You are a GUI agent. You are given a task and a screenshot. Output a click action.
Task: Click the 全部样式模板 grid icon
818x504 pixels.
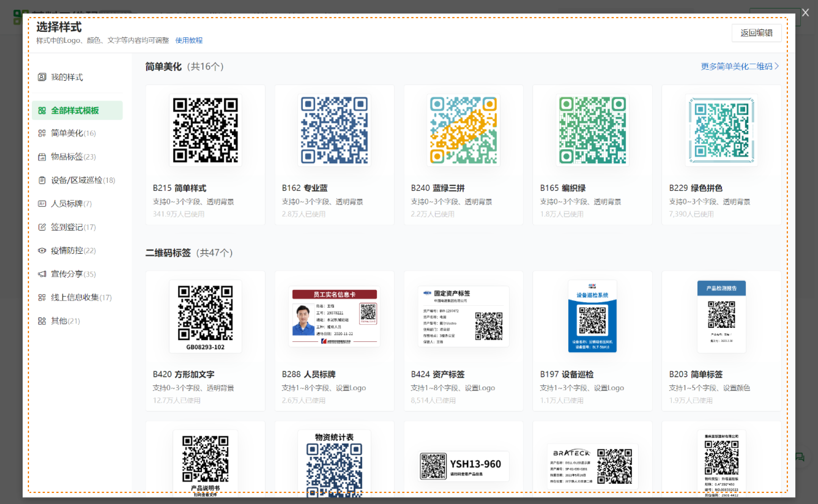click(42, 110)
